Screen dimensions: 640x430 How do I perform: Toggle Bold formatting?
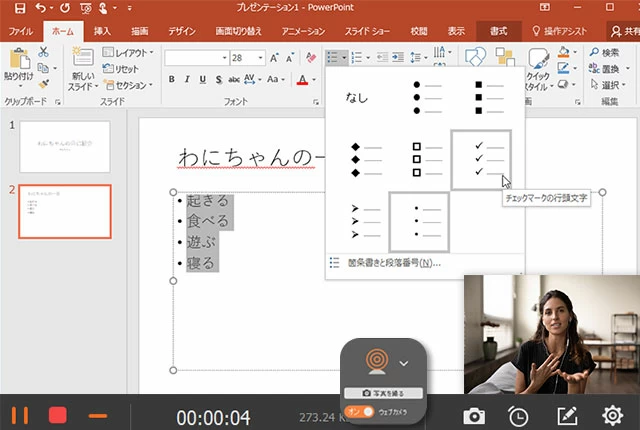172,79
